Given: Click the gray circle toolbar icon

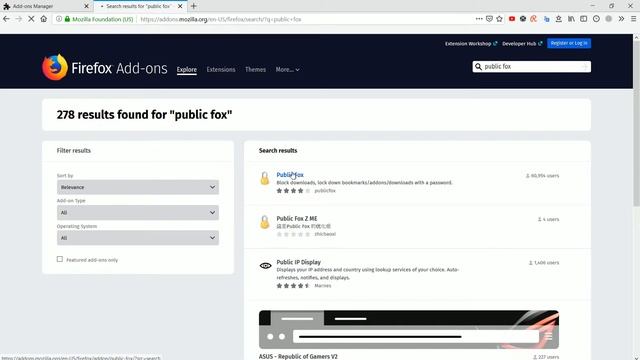Looking at the screenshot, I should [x=609, y=19].
